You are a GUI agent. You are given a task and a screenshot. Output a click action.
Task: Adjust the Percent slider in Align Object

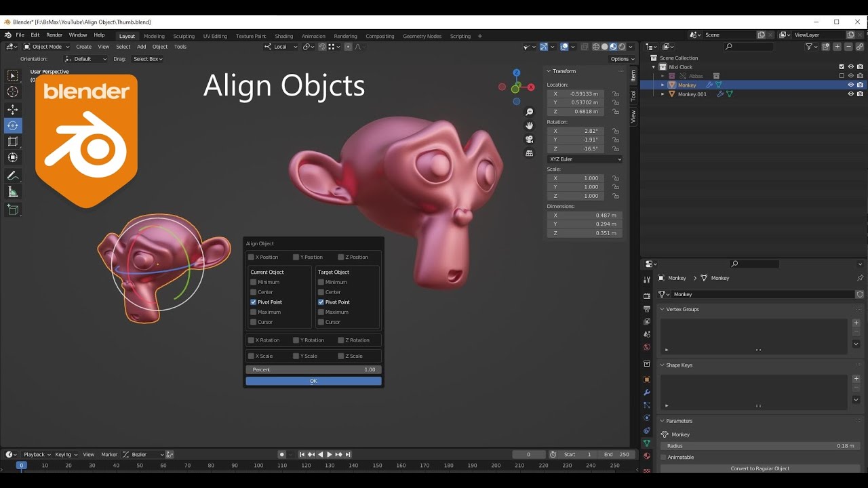pos(313,369)
